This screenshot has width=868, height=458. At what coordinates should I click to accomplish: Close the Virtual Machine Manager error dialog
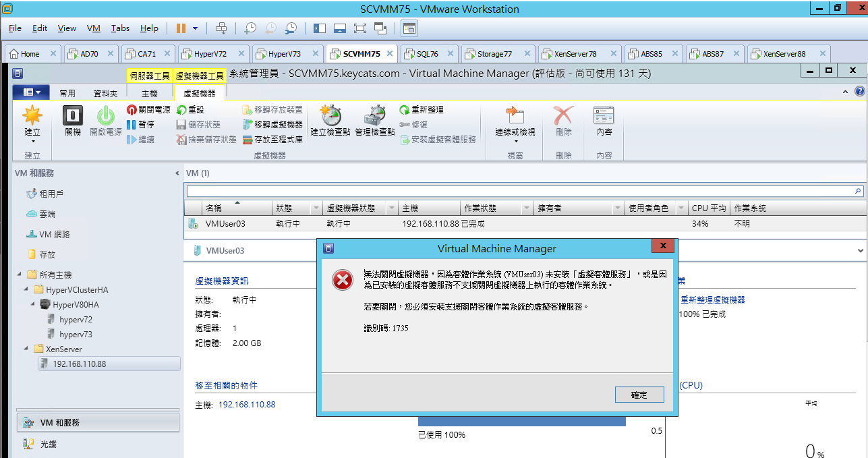664,247
